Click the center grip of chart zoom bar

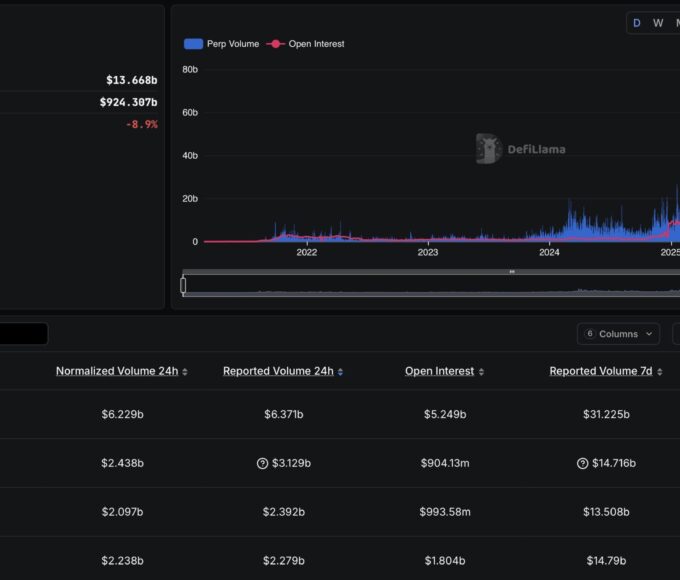[512, 272]
